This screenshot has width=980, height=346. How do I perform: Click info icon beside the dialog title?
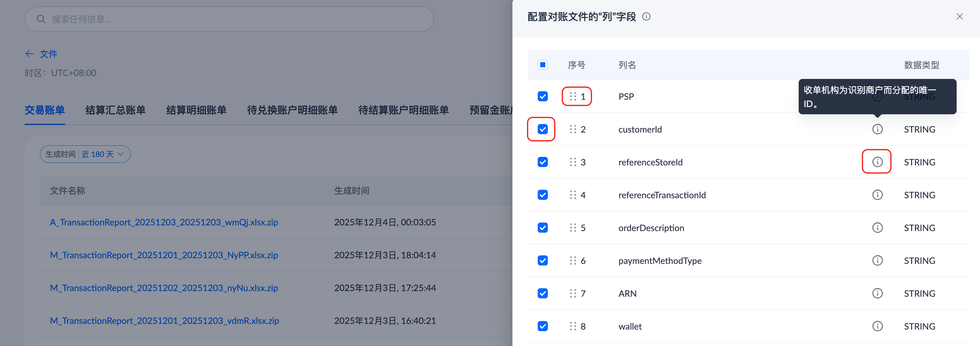[x=646, y=17]
